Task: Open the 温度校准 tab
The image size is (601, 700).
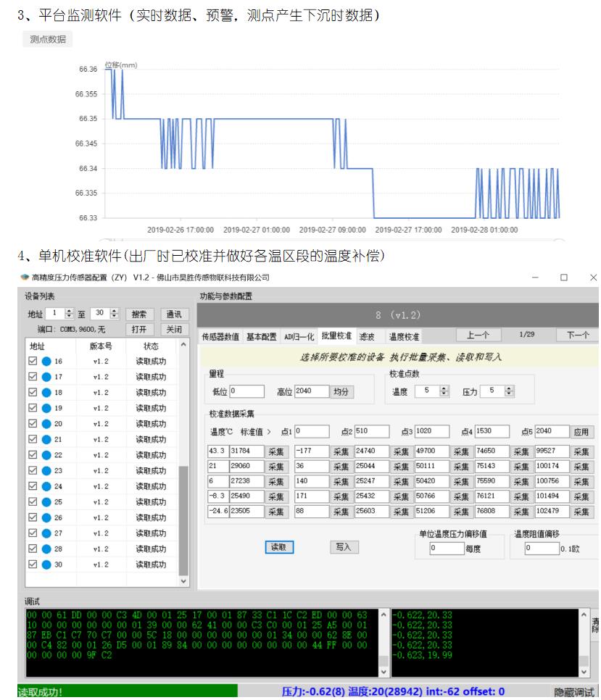Action: [x=404, y=337]
